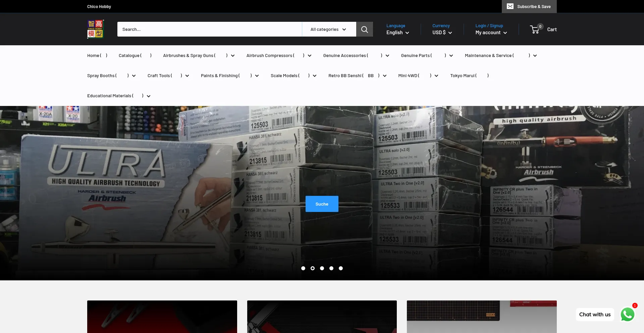Select the third slideshow dot
Image resolution: width=644 pixels, height=333 pixels.
point(322,268)
